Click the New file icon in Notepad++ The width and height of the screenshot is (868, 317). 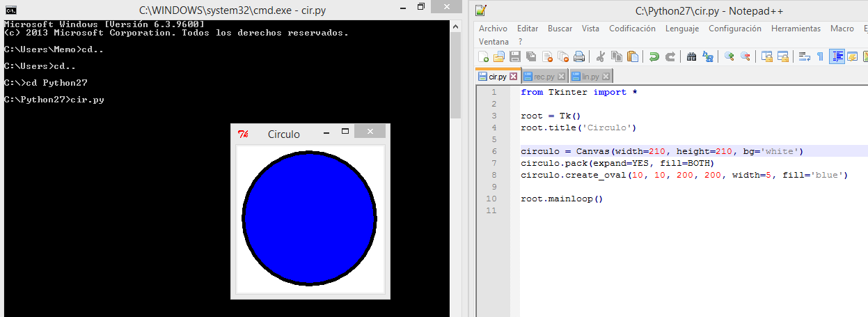click(484, 56)
